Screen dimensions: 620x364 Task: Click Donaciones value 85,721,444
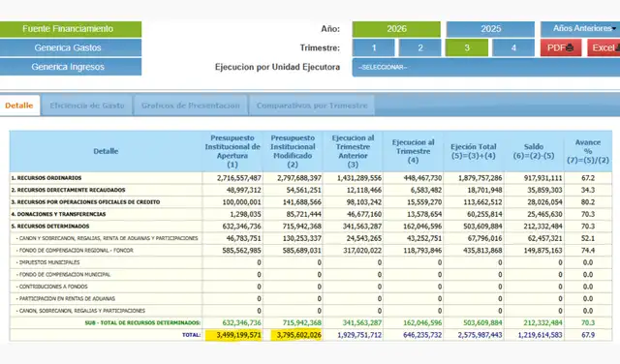pyautogui.click(x=303, y=214)
